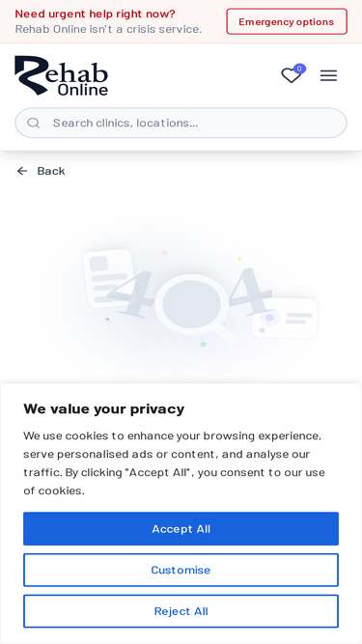
Task: Click the document card in 404 graphic
Action: click(x=108, y=278)
